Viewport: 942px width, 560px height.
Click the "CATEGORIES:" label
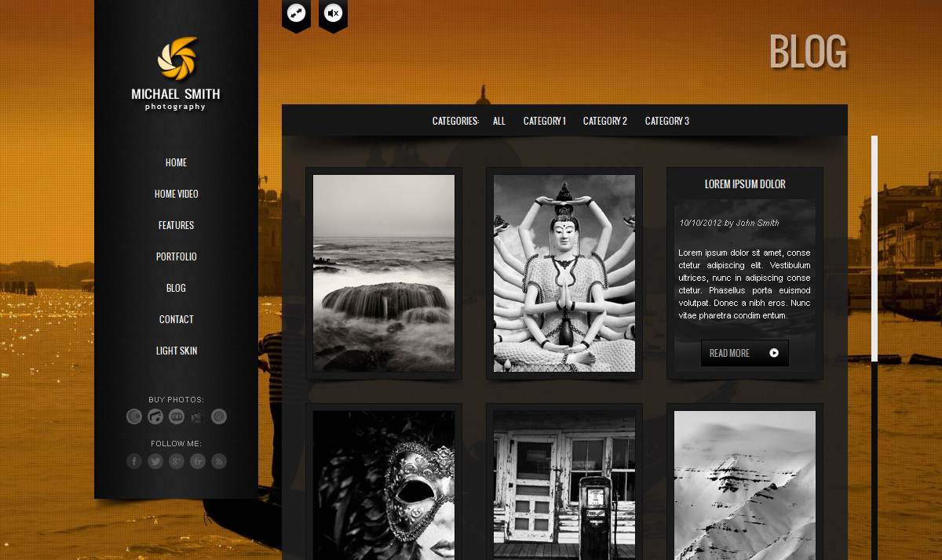[455, 121]
